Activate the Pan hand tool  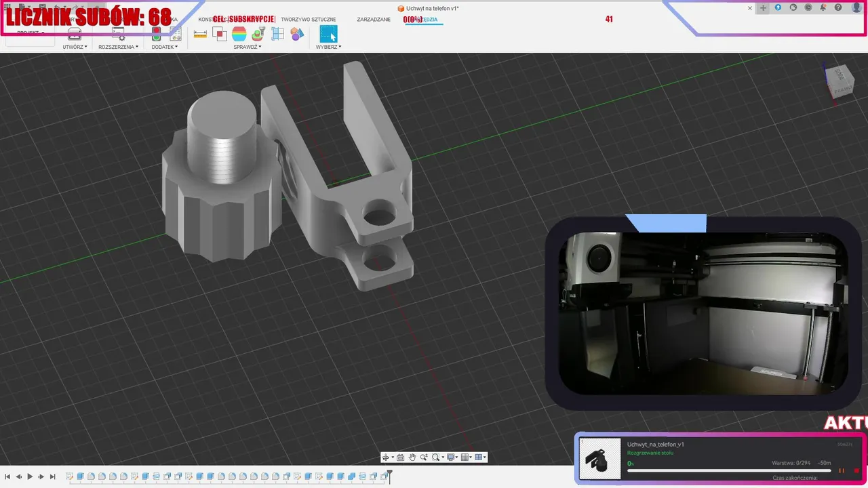[x=412, y=457]
